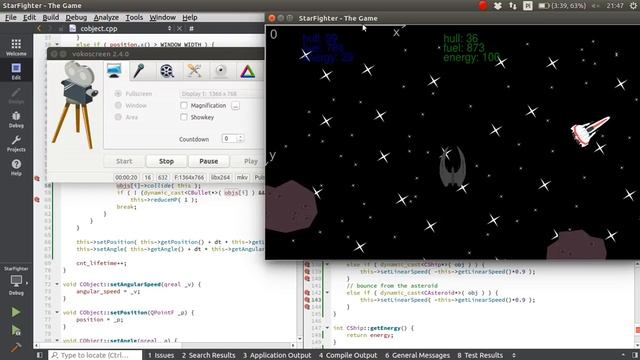Click the Play button in vokoscreen

248,161
